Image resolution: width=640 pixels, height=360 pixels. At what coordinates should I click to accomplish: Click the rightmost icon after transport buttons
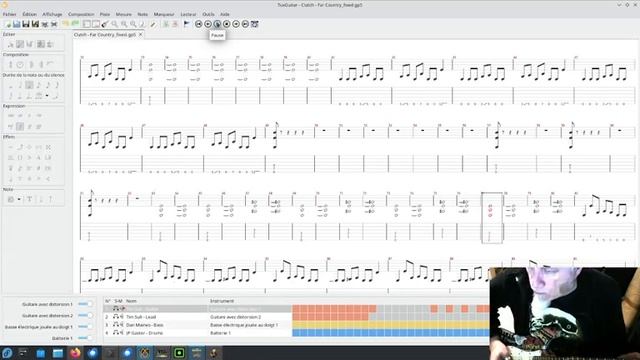(255, 24)
